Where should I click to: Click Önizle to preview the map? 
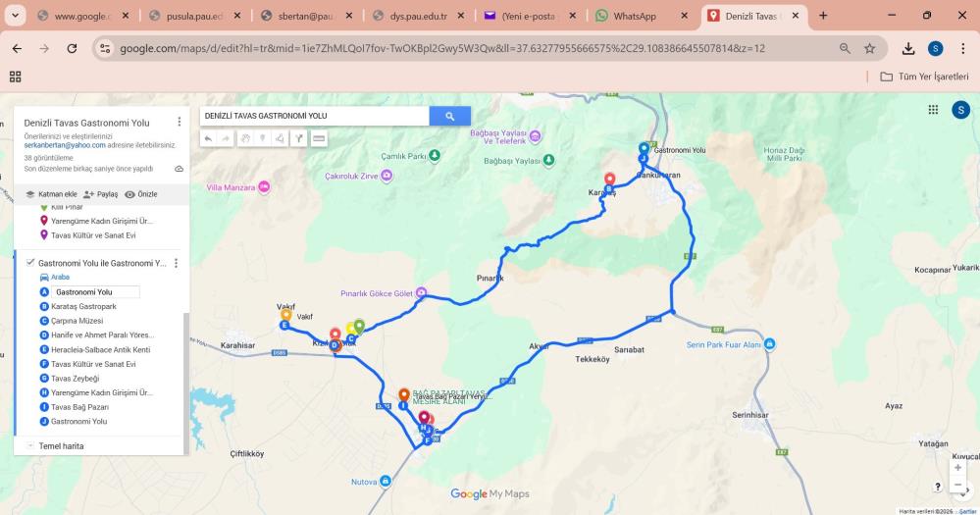141,194
